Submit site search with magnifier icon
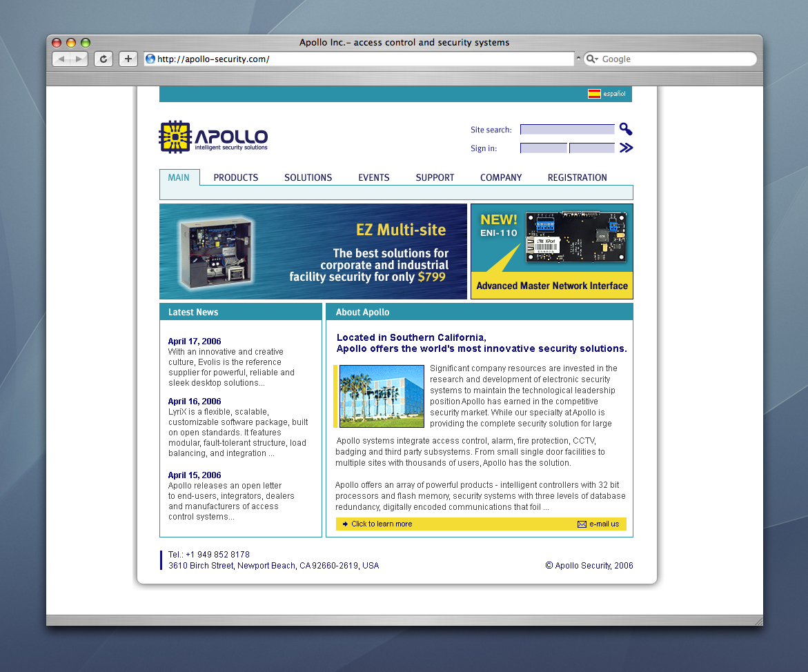Image resolution: width=808 pixels, height=672 pixels. point(626,129)
